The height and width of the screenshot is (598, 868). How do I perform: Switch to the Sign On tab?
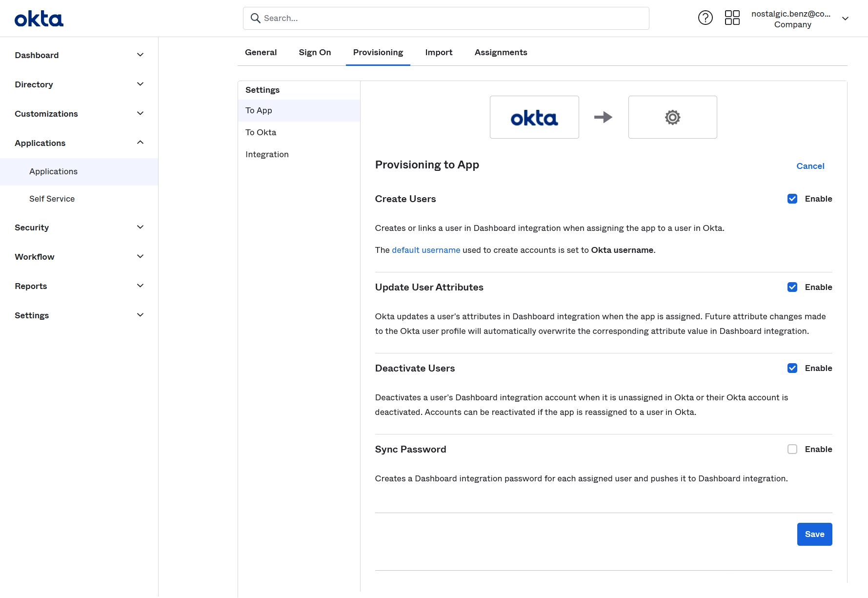(315, 52)
